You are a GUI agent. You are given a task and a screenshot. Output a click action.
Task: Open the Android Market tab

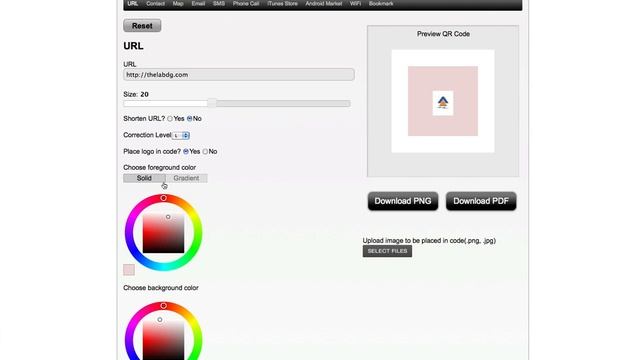(x=324, y=4)
